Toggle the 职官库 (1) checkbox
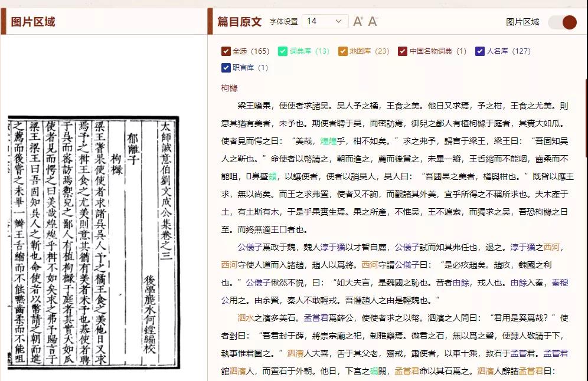Screen dimensions: 588x381 pos(226,68)
